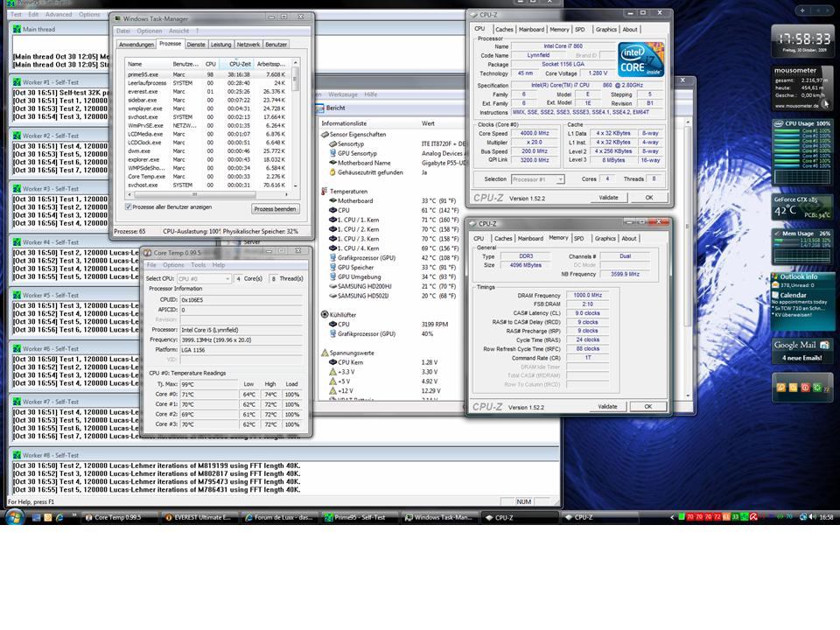Click Validate in lower CPU-Z memory window
The height and width of the screenshot is (630, 840).
[607, 407]
